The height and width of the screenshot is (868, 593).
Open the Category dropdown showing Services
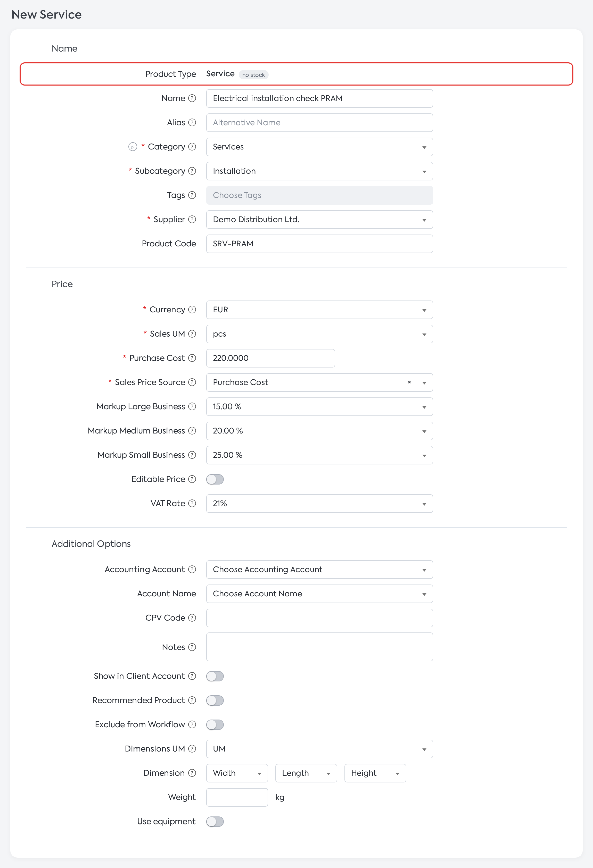pos(319,147)
